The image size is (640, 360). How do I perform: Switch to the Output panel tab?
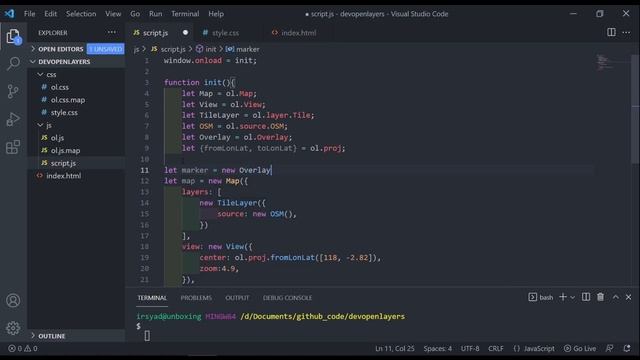coord(237,298)
